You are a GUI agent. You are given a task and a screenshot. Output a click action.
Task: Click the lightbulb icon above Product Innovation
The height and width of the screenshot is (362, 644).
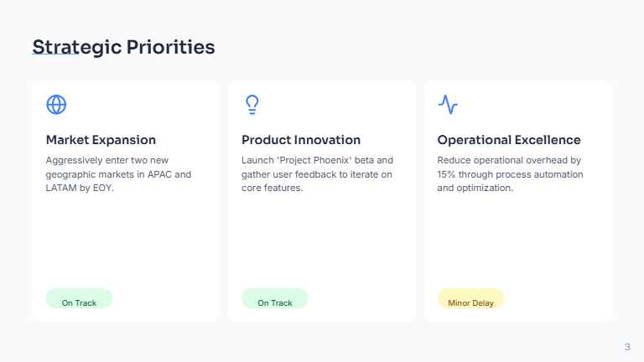[x=252, y=105]
